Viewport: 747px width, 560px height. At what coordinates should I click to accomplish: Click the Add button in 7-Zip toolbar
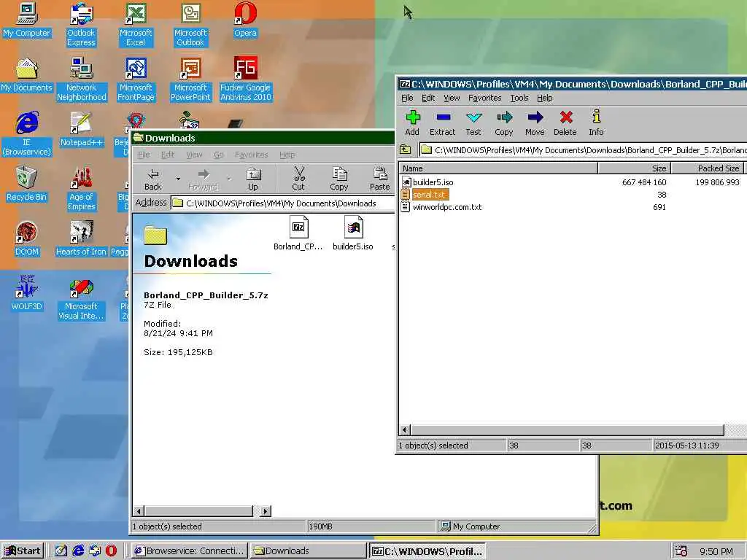click(412, 122)
